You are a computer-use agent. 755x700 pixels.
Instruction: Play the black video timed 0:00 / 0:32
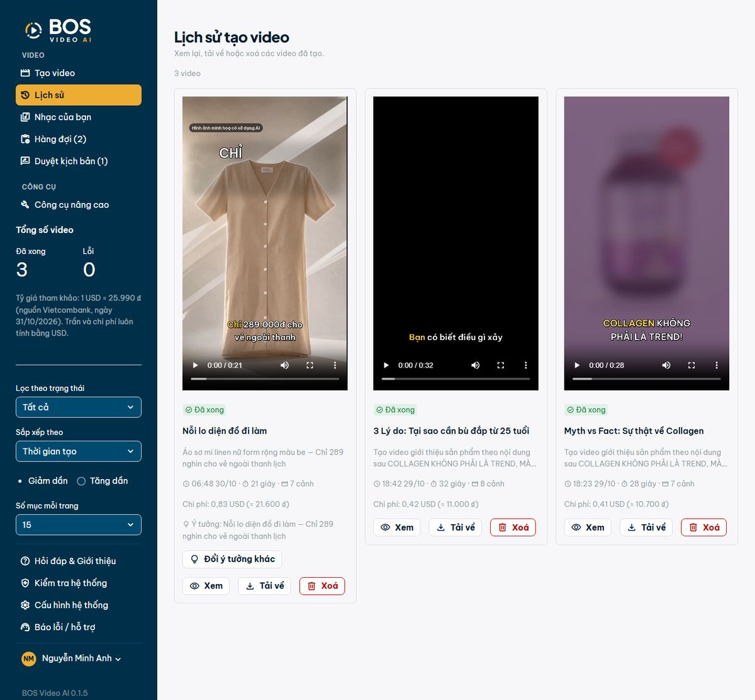click(386, 365)
